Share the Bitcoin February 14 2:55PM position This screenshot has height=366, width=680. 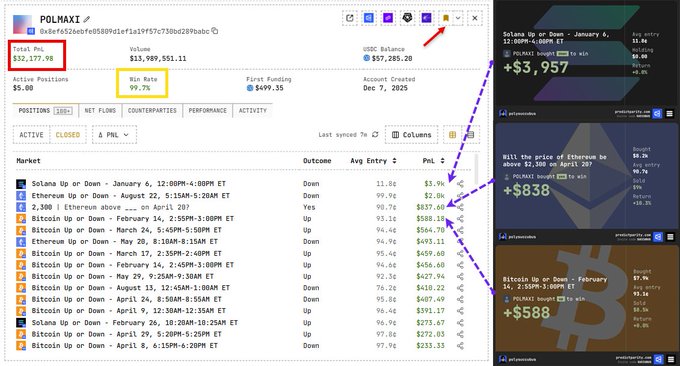coord(460,219)
